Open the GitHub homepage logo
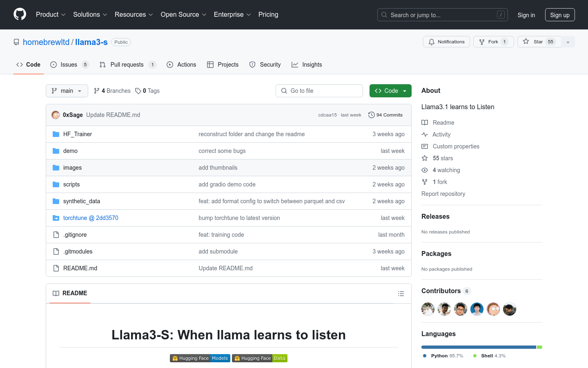The image size is (588, 368). coord(20,14)
